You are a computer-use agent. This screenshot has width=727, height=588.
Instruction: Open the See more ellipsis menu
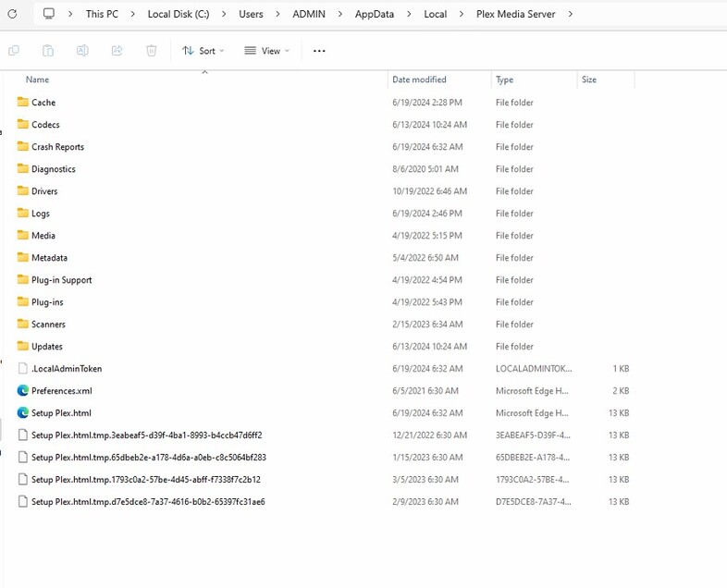point(319,51)
